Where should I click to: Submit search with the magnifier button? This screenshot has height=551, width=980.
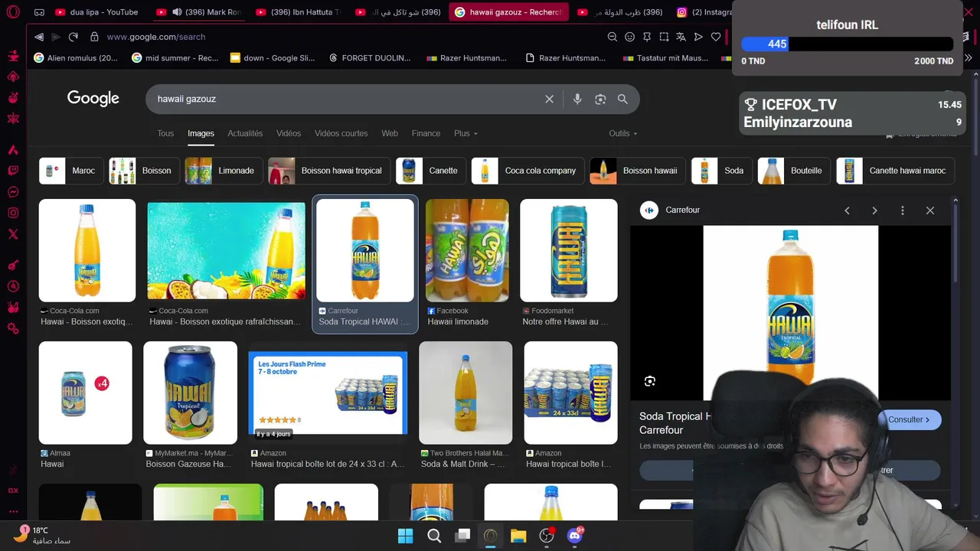pyautogui.click(x=622, y=99)
